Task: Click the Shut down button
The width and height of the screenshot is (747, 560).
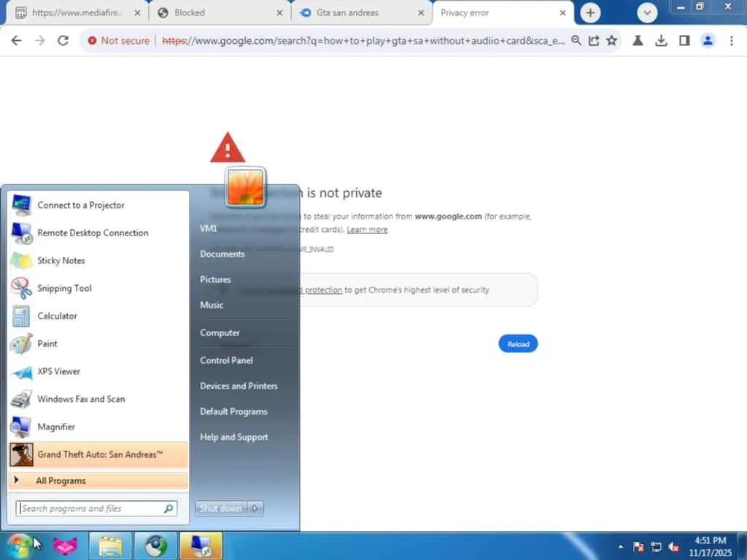Action: point(221,508)
